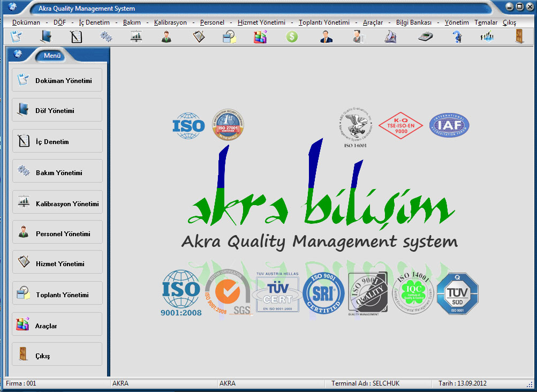This screenshot has height=392, width=537.
Task: Open the İç Denetim menu
Action: [x=94, y=22]
